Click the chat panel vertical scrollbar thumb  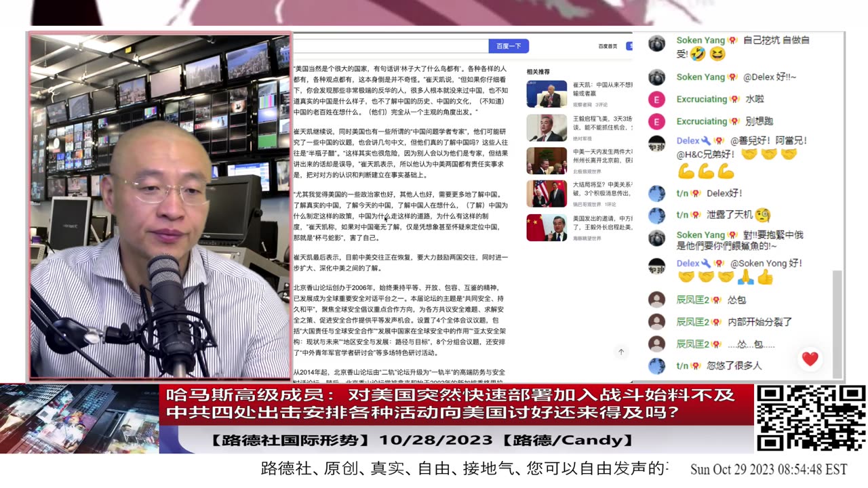click(839, 324)
